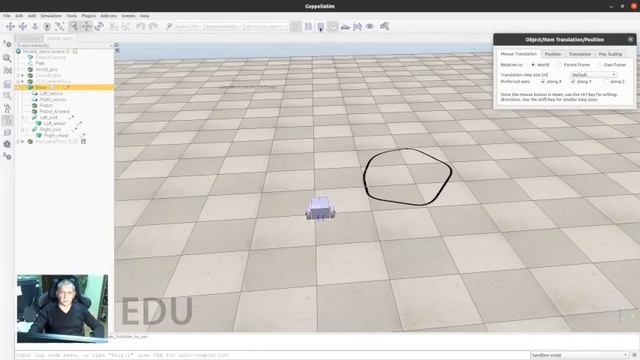Click the redo toolbar icon
The image size is (640, 360).
[153, 27]
